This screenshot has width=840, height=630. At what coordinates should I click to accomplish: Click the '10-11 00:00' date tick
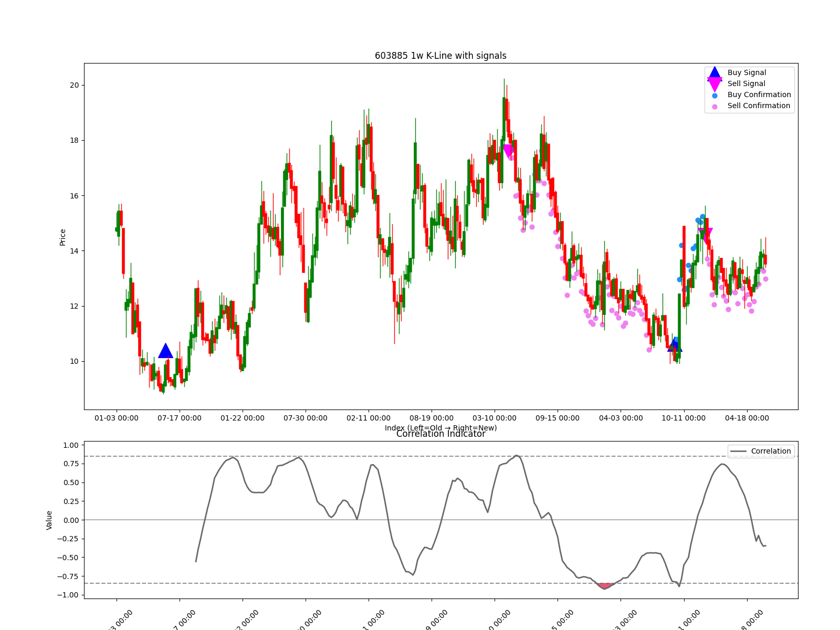[684, 418]
